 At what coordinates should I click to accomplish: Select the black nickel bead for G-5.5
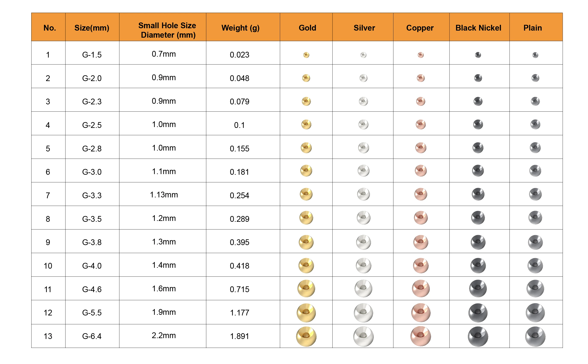pyautogui.click(x=478, y=313)
